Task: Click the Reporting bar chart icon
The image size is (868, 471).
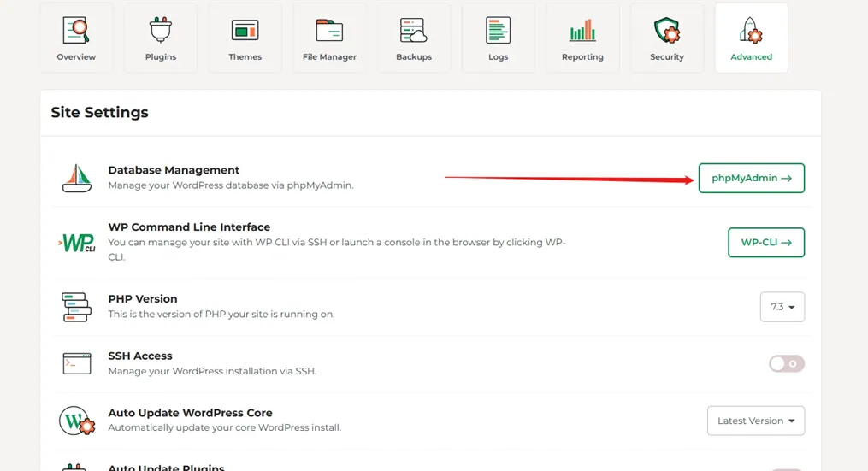Action: tap(582, 31)
